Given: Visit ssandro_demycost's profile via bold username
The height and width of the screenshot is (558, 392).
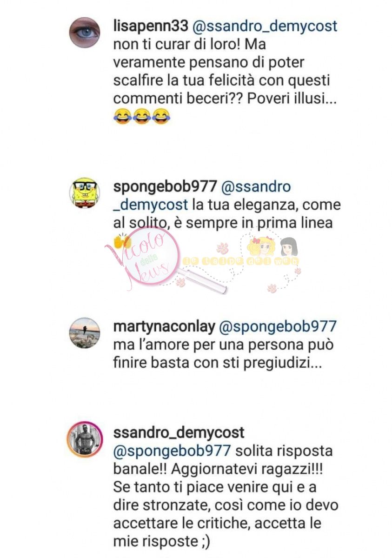Looking at the screenshot, I should [x=179, y=433].
